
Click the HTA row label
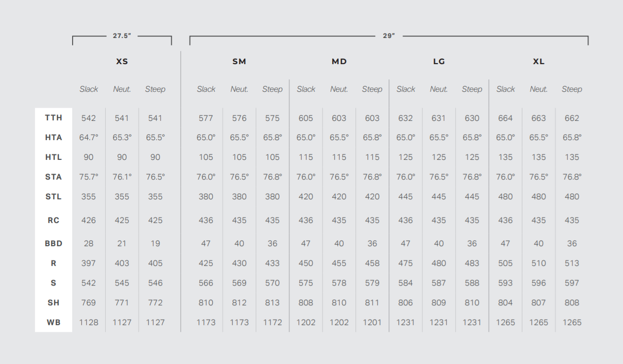point(53,138)
